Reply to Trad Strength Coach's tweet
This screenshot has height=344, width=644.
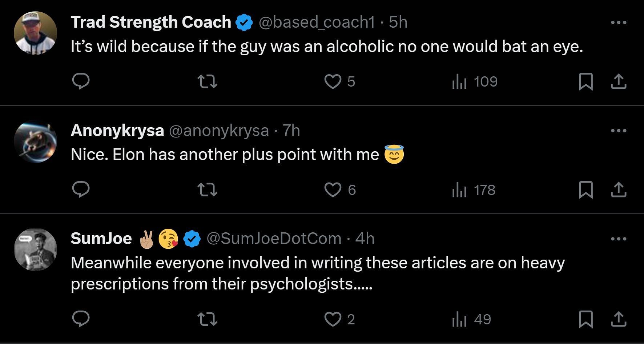(81, 81)
